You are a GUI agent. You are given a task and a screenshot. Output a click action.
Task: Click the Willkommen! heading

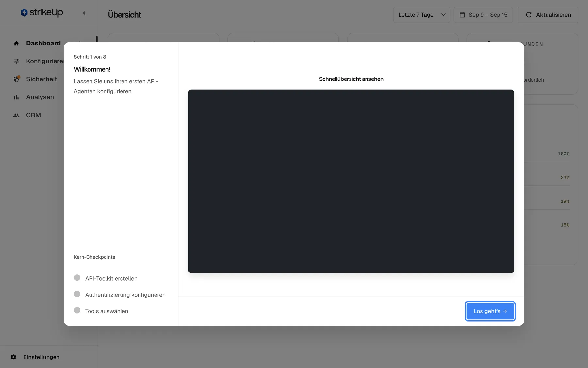pyautogui.click(x=92, y=69)
